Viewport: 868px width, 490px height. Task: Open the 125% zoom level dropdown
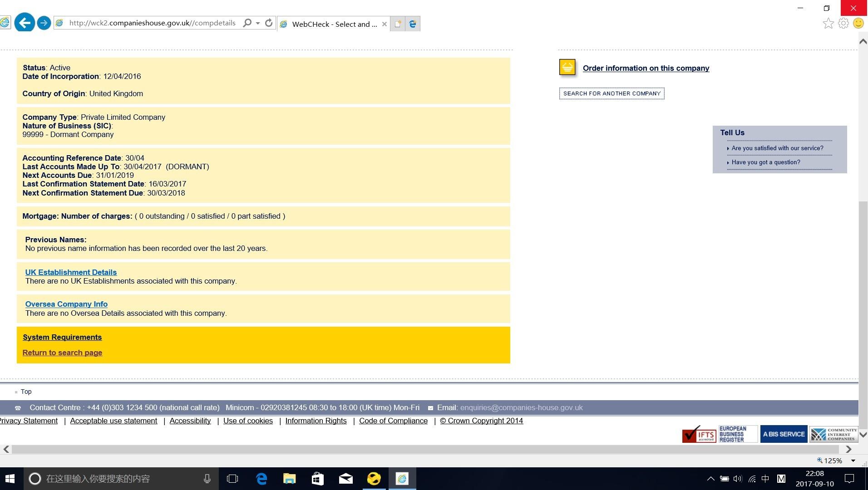[853, 461]
